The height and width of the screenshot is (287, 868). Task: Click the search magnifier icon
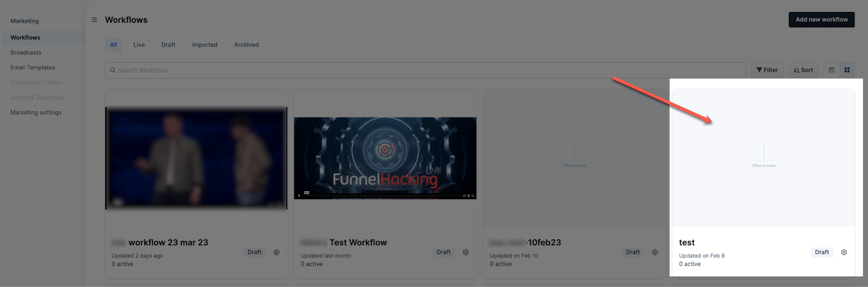(113, 70)
